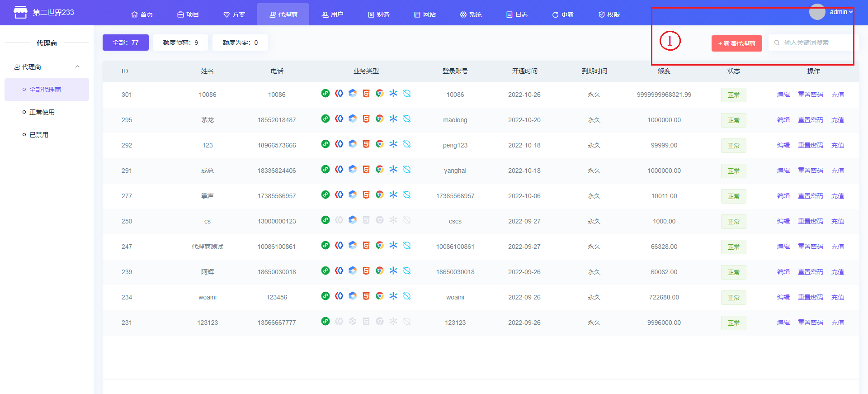The image size is (868, 394).
Task: Click phone number 18552018487
Action: [277, 120]
